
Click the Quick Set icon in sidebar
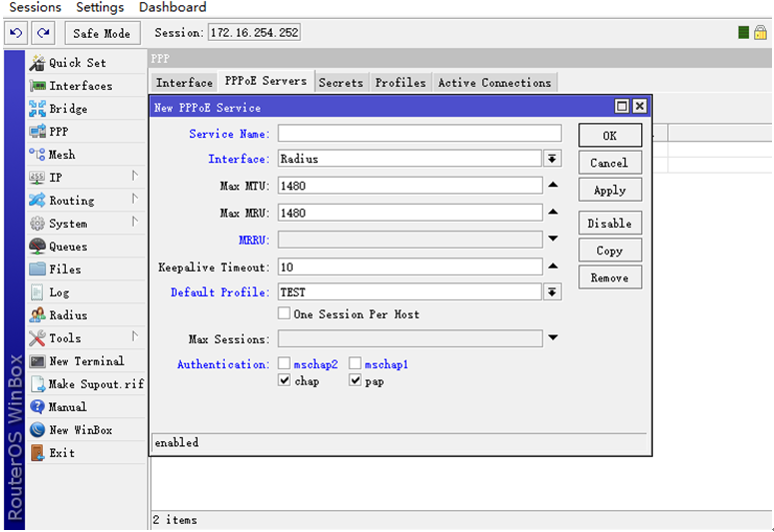(x=37, y=63)
